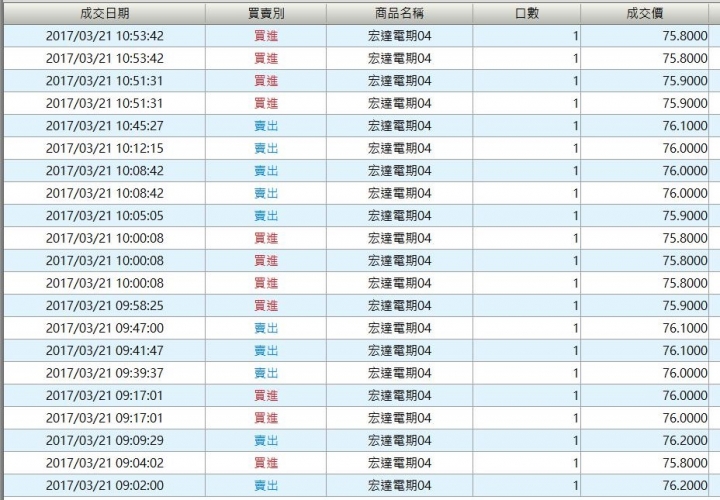Select the date cell 2017/03/21 10:05:05

pyautogui.click(x=105, y=216)
